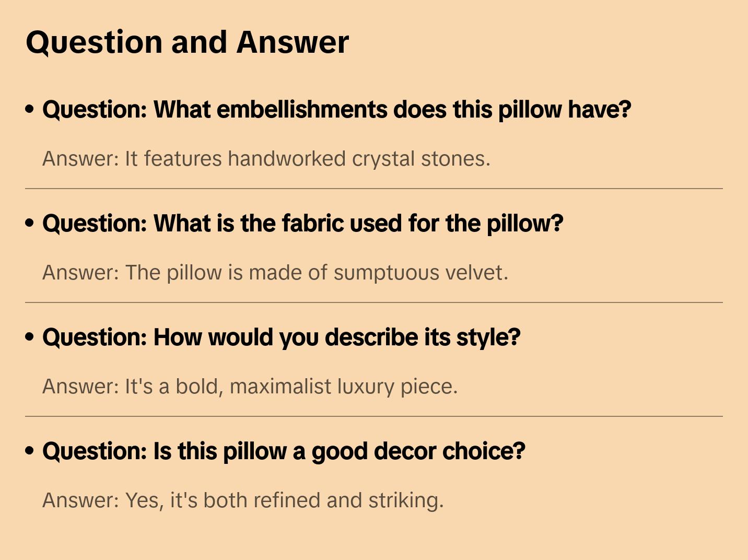Screen dimensions: 748x560
Task: Click the divider below the crystal stones answer
Action: coord(374,189)
